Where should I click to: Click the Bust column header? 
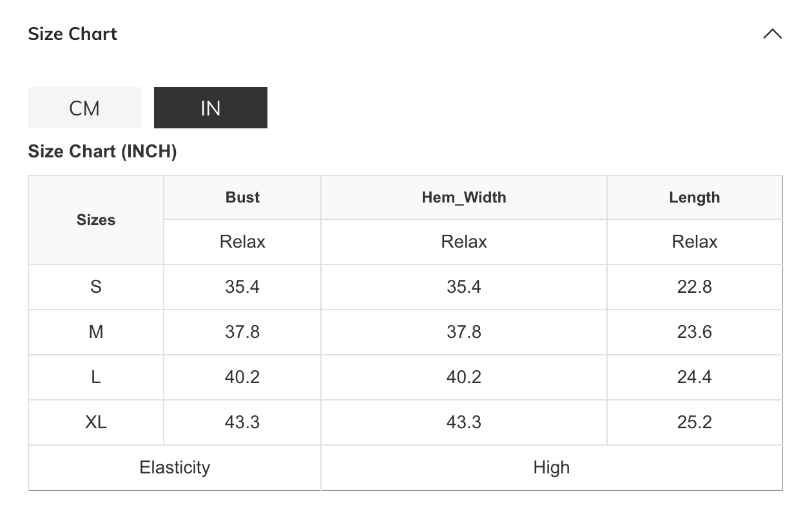(x=242, y=197)
